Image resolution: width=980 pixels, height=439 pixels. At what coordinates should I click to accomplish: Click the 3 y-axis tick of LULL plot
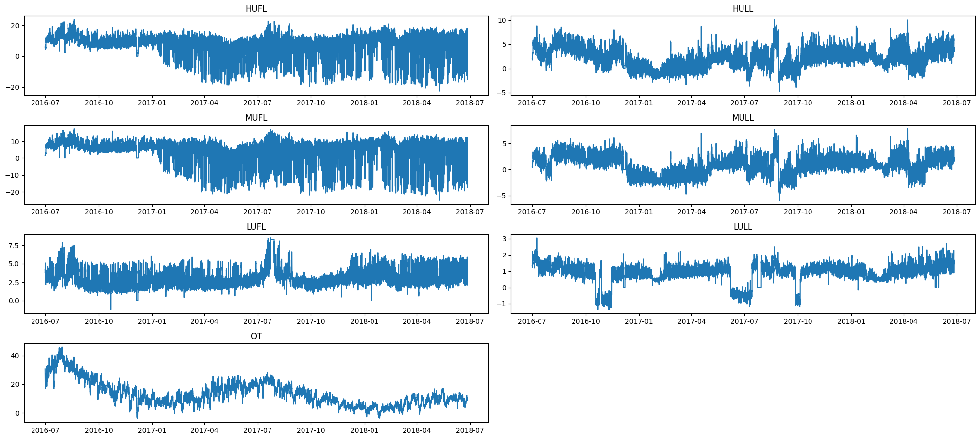point(504,239)
